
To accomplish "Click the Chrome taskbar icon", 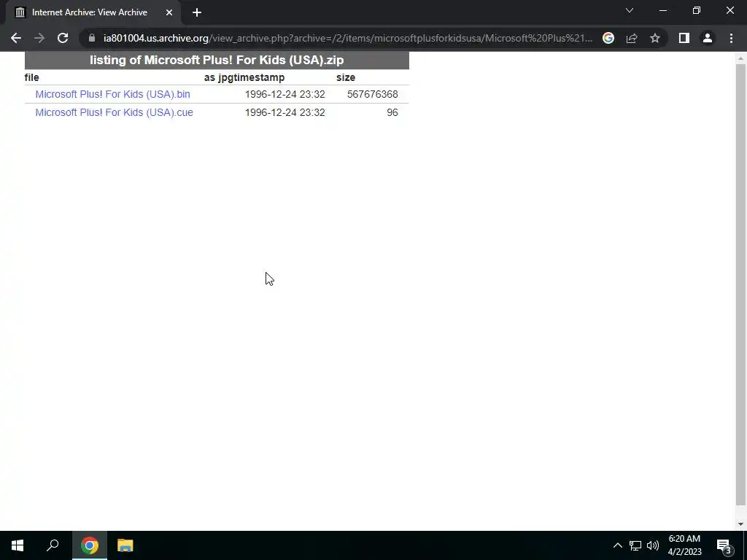I will coord(90,545).
